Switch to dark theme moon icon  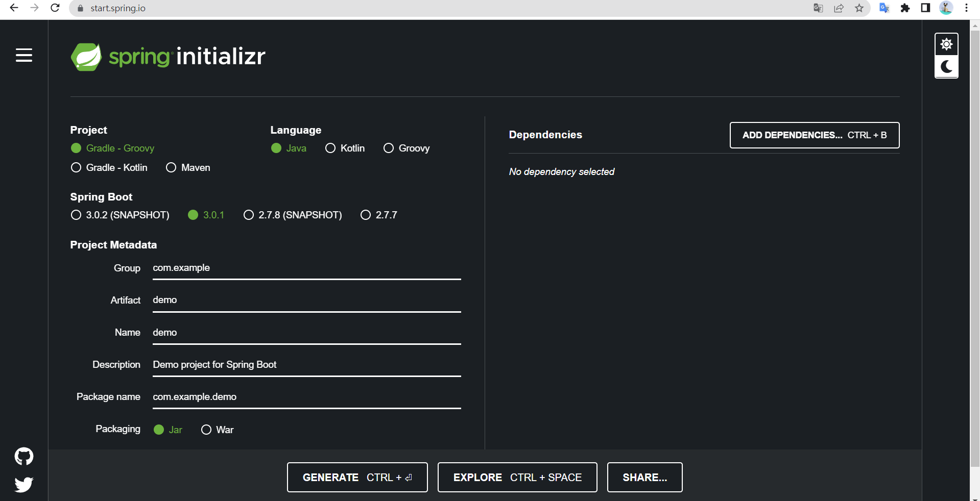tap(946, 67)
